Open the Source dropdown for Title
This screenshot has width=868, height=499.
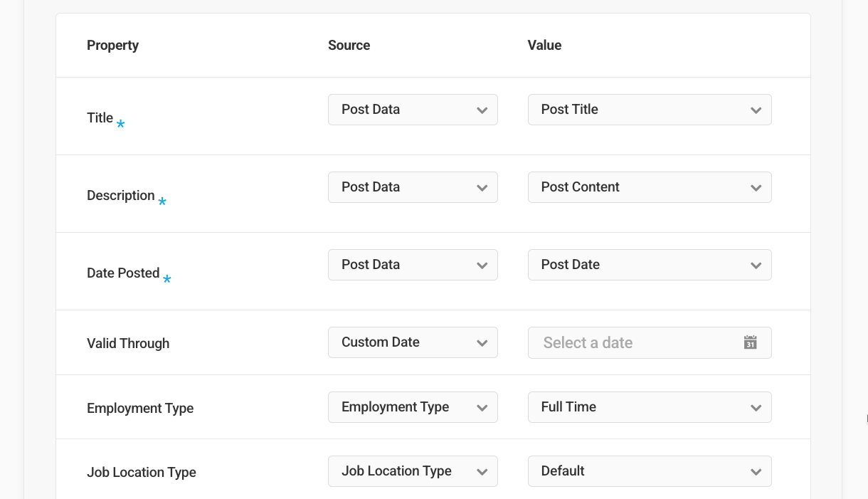[413, 110]
